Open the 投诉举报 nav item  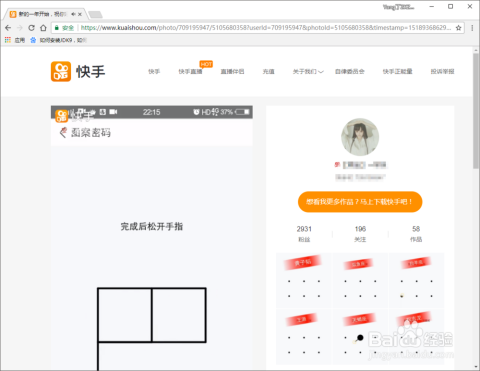pyautogui.click(x=442, y=71)
